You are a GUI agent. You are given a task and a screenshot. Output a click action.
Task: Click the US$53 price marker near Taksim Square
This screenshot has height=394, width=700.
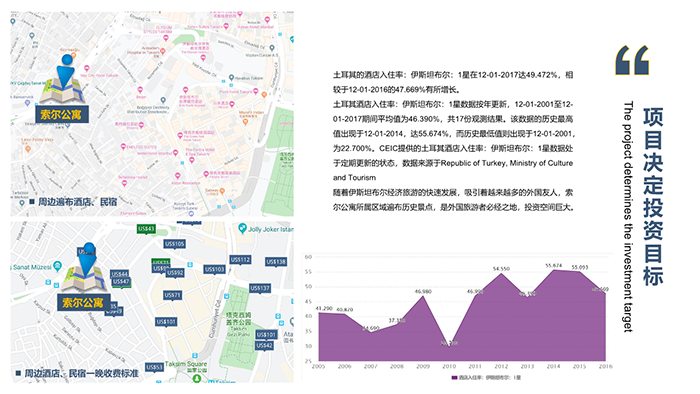tap(154, 367)
